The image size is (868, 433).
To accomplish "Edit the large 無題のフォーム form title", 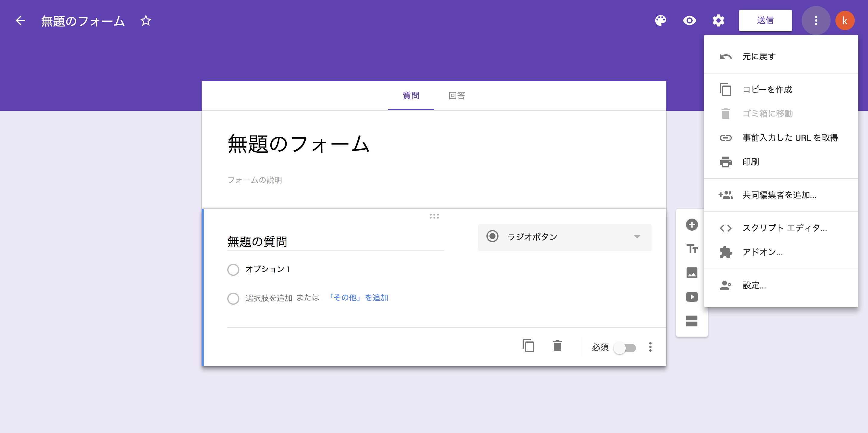I will [x=299, y=144].
